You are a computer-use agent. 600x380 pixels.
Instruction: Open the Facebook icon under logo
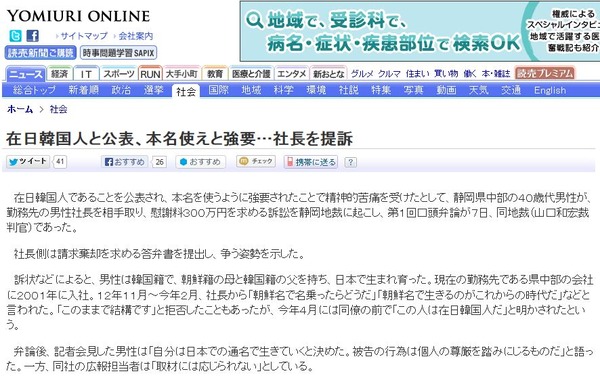pyautogui.click(x=33, y=36)
